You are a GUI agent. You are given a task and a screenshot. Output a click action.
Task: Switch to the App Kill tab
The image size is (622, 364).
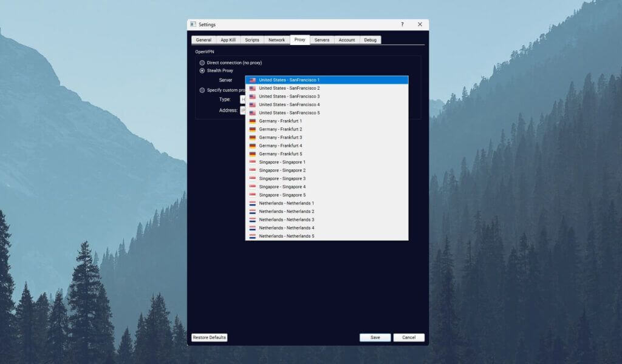[228, 40]
